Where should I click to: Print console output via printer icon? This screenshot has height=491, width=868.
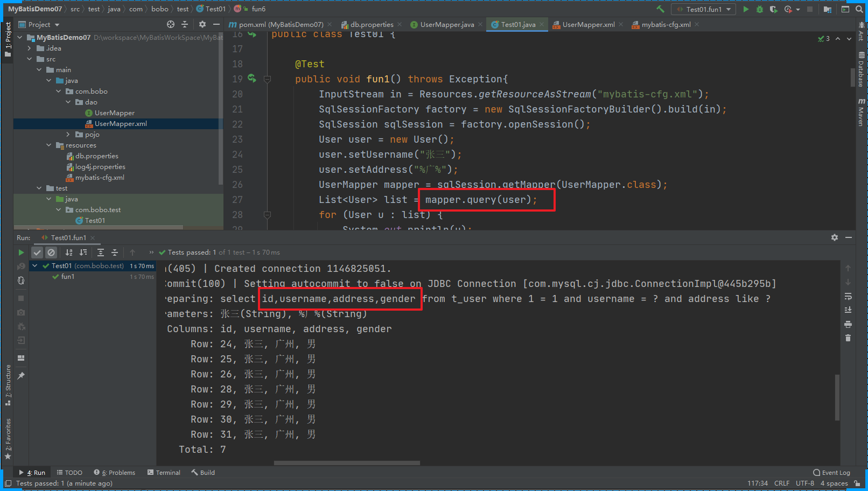(x=848, y=324)
